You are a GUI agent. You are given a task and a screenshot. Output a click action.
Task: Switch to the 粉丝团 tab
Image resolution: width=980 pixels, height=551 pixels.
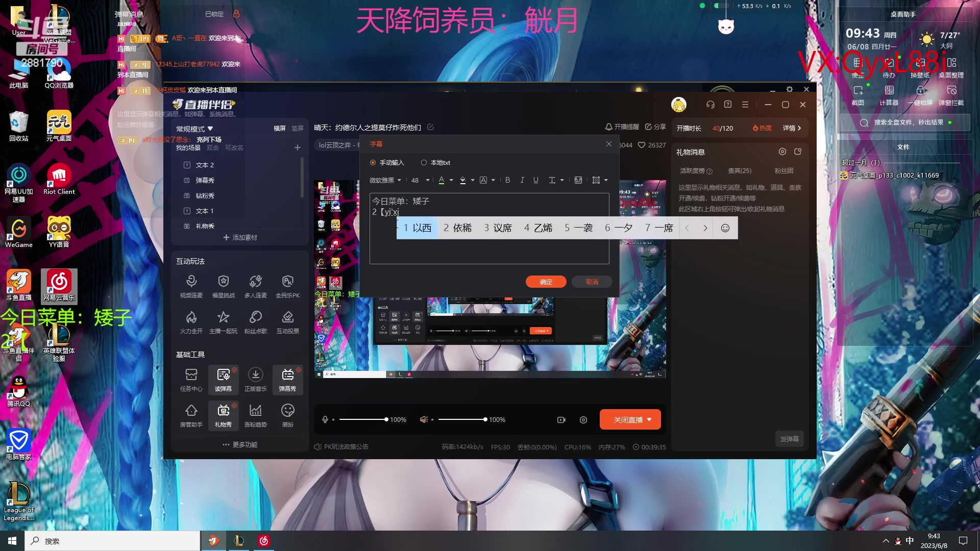point(785,170)
